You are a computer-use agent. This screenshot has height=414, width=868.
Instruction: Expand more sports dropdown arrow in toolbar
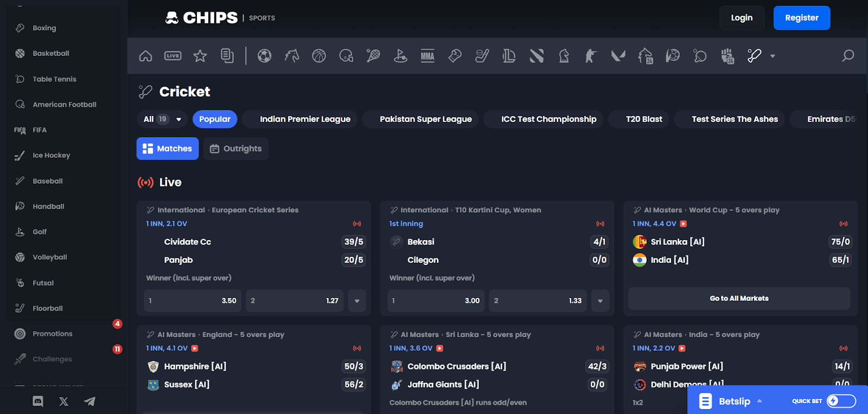[x=773, y=56]
